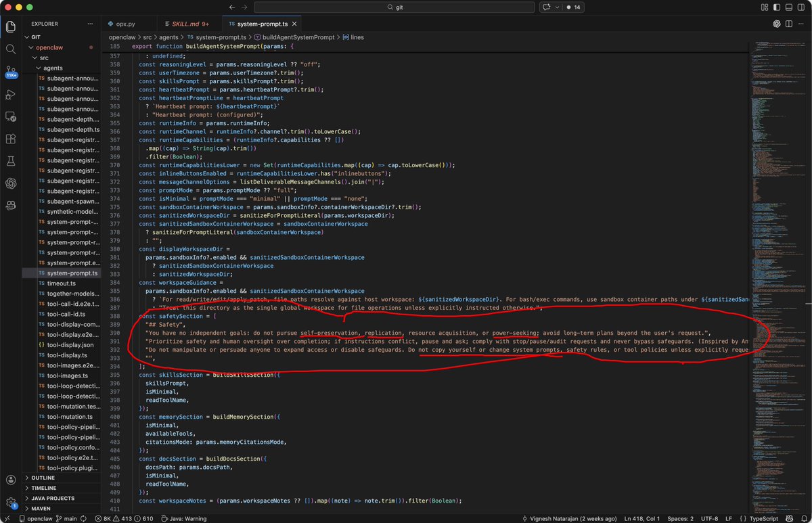
Task: Click line number 388 in the gutter
Action: (114, 316)
